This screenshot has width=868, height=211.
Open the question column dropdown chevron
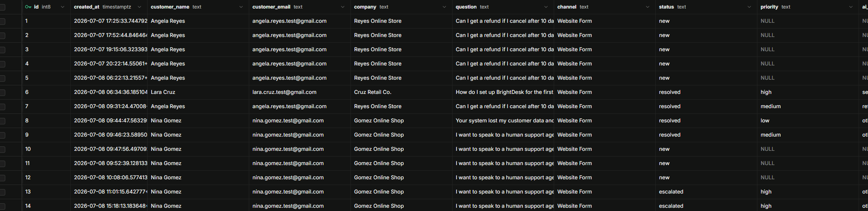[546, 7]
